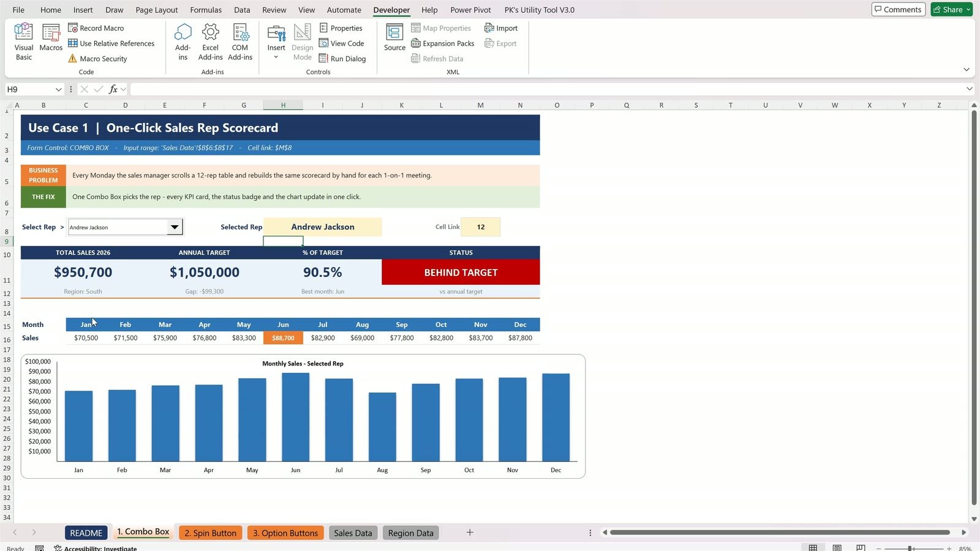Open Macro Security settings
This screenshot has width=980, height=551.
pyautogui.click(x=97, y=59)
